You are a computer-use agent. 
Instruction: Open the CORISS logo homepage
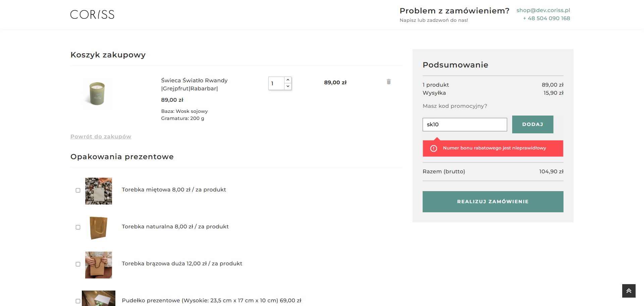92,14
